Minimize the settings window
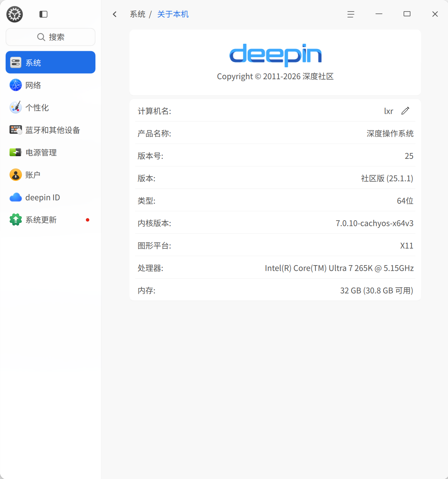Viewport: 448px width, 479px height. coord(379,14)
